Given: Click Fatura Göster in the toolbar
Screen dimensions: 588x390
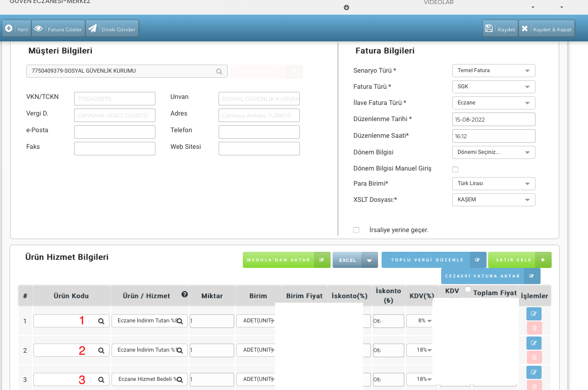Looking at the screenshot, I should pos(58,29).
